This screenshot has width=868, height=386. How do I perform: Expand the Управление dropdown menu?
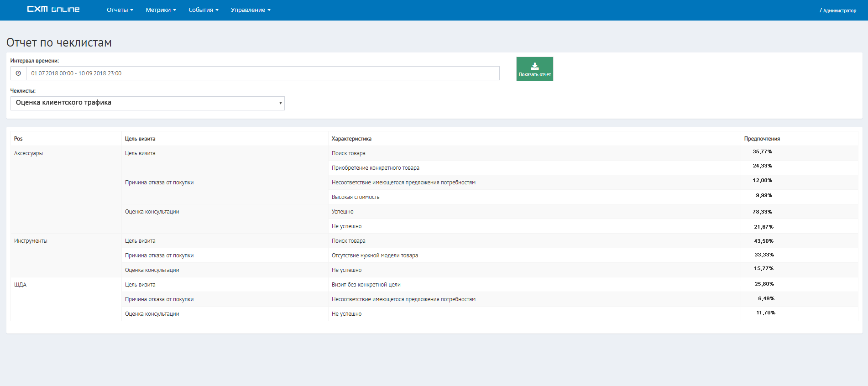pos(251,10)
